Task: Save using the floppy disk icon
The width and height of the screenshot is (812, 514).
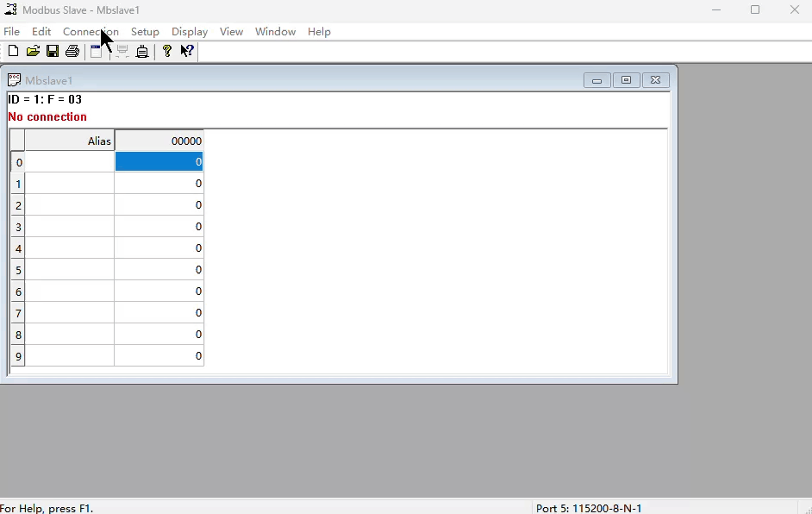Action: (x=53, y=52)
